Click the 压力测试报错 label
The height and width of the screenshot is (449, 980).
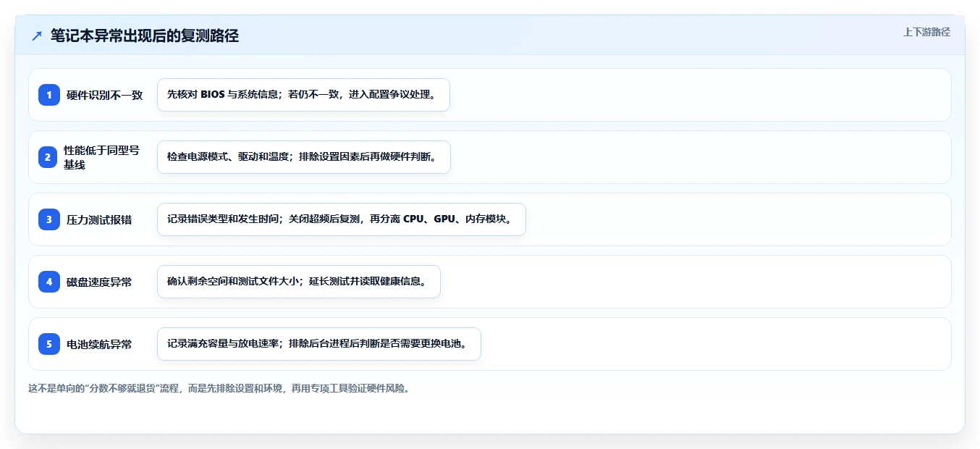99,219
